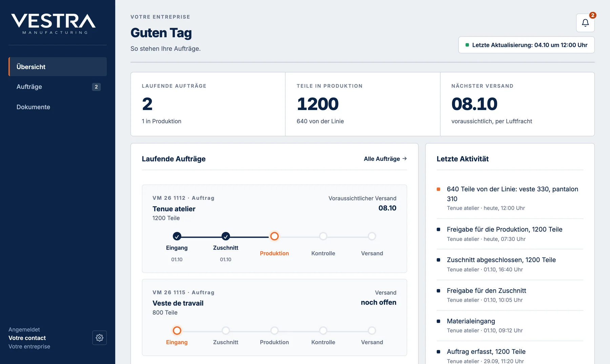Click the orange bullet of the 640 Teile activity
Viewport: 610px width, 364px height.
click(439, 189)
